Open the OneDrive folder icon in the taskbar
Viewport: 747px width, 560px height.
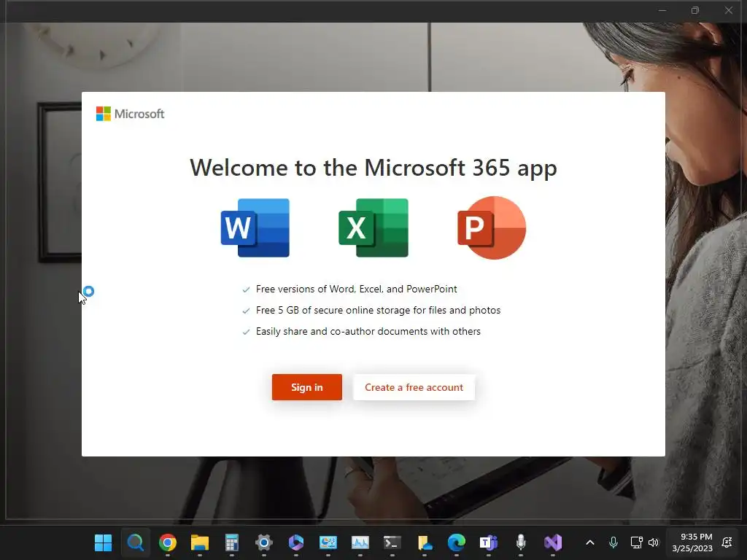tap(425, 542)
